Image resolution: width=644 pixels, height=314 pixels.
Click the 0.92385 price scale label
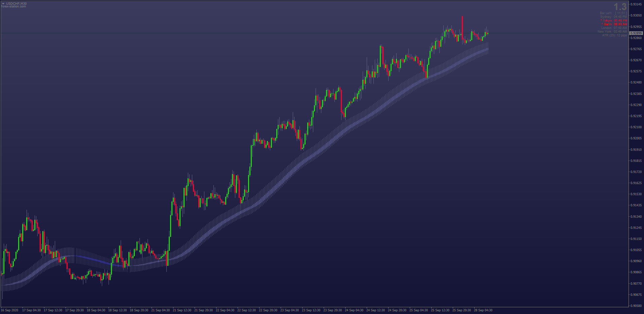[636, 94]
